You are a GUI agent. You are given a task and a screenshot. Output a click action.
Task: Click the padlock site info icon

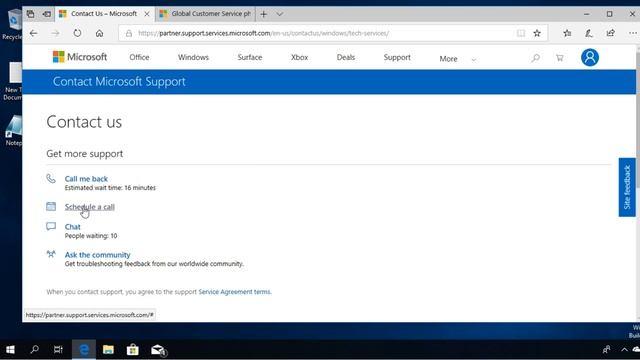click(x=129, y=33)
